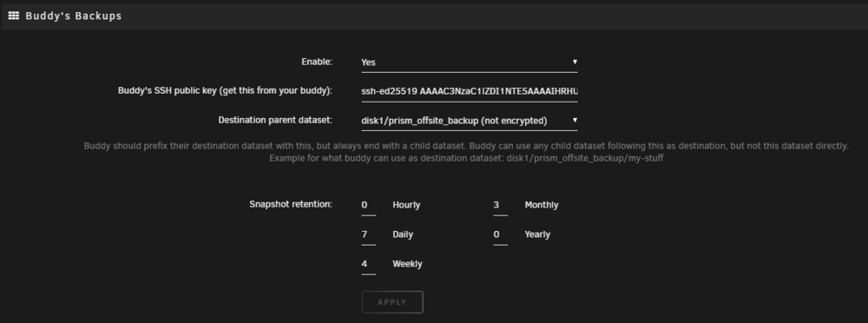Viewport: 868px width, 323px height.
Task: Click the Daily snapshot retention field
Action: point(368,235)
